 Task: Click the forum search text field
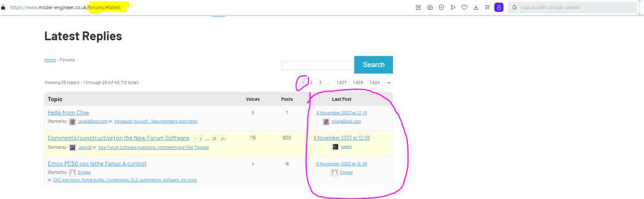(317, 65)
